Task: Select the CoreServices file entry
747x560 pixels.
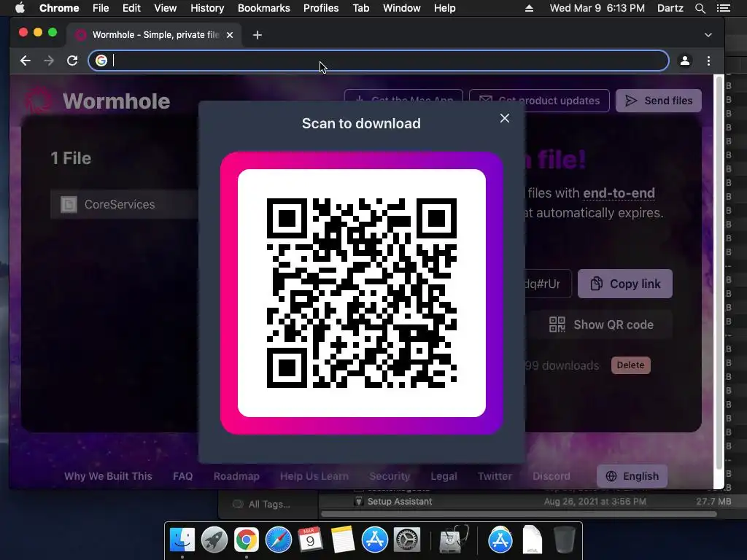Action: [x=124, y=204]
